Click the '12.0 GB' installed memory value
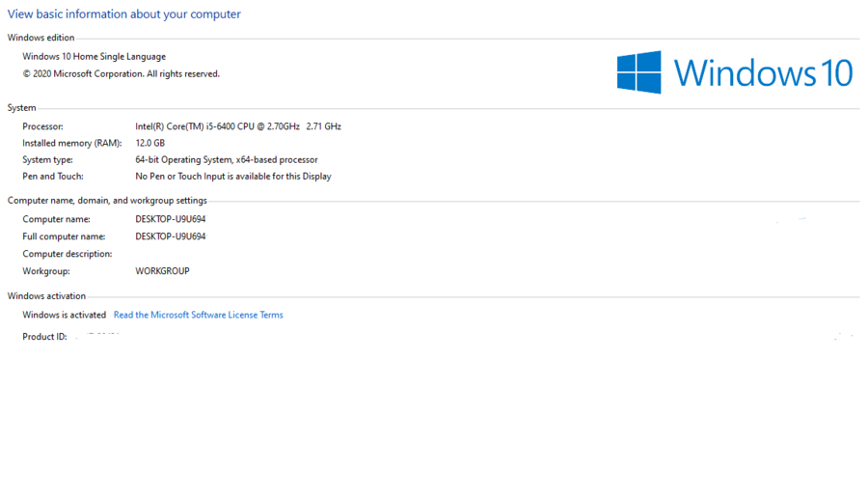The image size is (868, 498). coord(150,143)
